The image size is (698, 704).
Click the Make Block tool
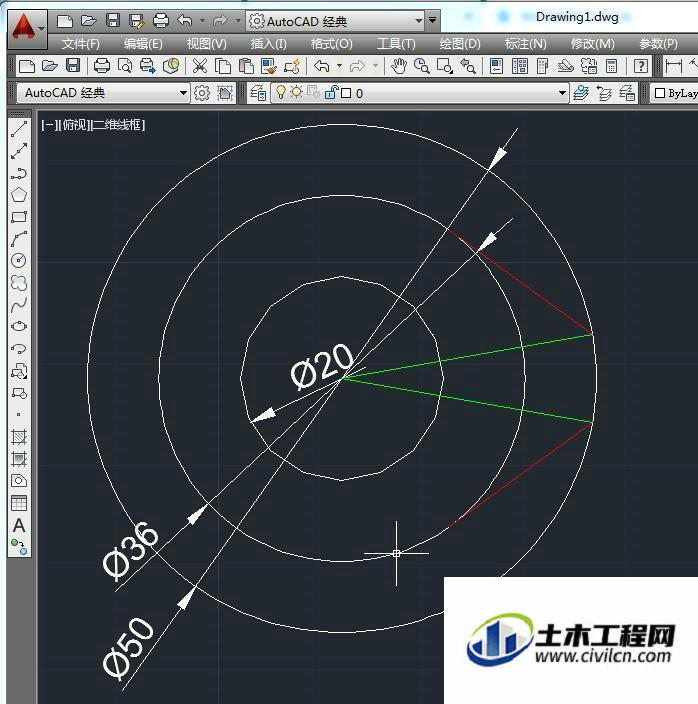coord(19,393)
